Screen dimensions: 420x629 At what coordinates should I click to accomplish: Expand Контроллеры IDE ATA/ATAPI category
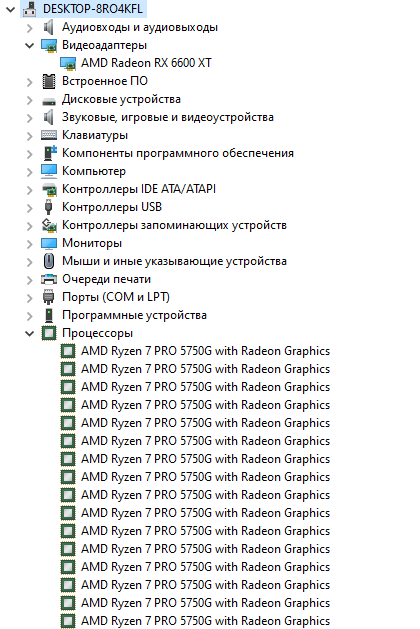point(29,189)
